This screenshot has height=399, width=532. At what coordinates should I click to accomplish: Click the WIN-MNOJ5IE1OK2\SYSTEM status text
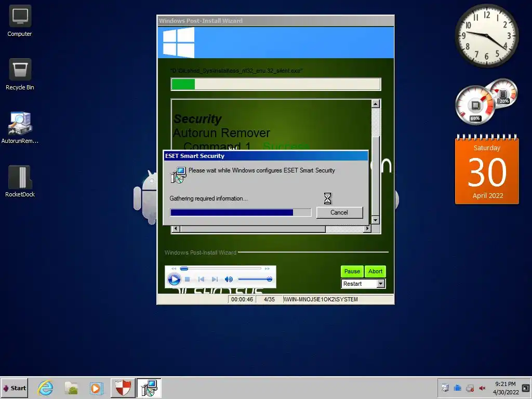[x=321, y=299]
